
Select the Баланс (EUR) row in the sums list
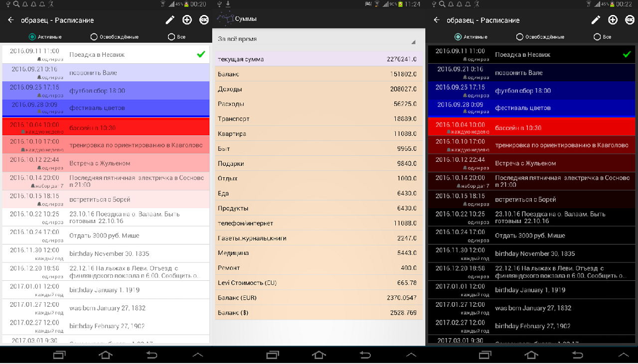(318, 298)
